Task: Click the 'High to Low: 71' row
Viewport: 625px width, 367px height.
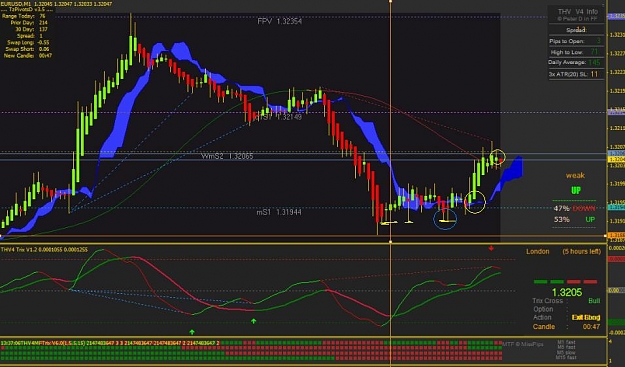Action: [x=575, y=52]
